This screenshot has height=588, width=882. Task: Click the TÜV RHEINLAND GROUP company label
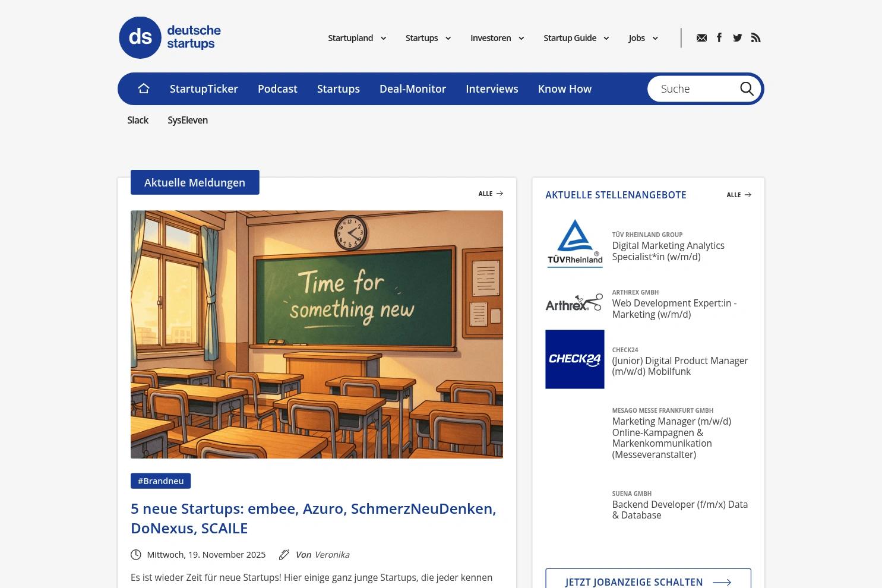click(x=647, y=235)
